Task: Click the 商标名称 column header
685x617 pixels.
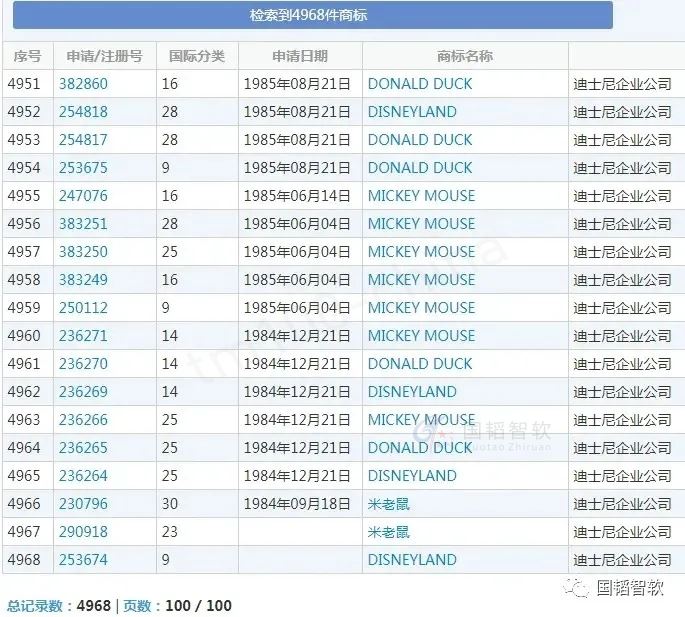Action: click(x=465, y=56)
